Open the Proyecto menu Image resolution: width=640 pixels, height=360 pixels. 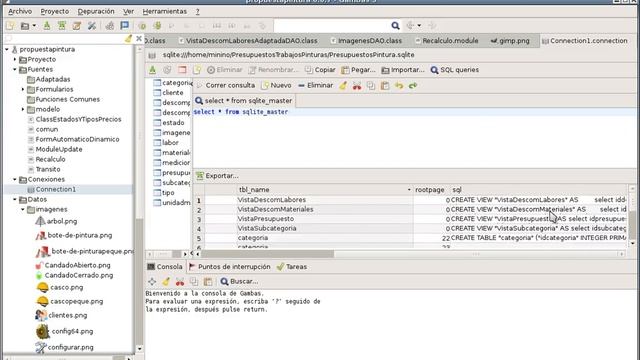click(x=55, y=11)
